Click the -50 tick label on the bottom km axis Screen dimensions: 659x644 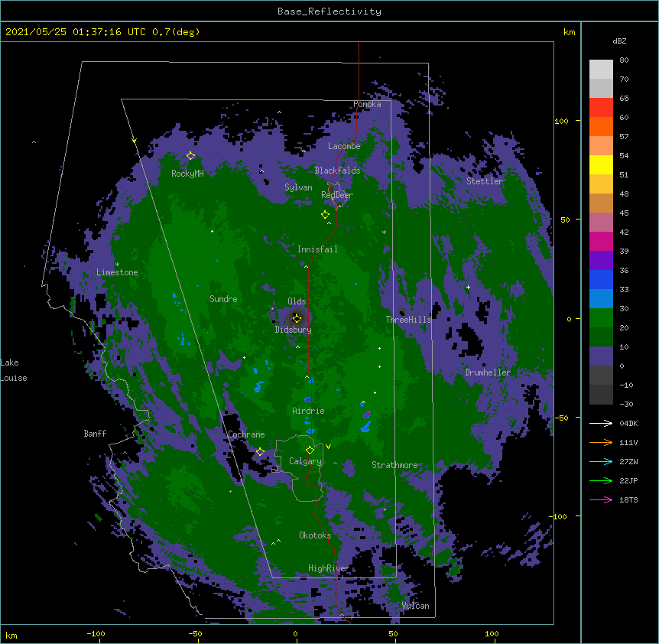[195, 633]
